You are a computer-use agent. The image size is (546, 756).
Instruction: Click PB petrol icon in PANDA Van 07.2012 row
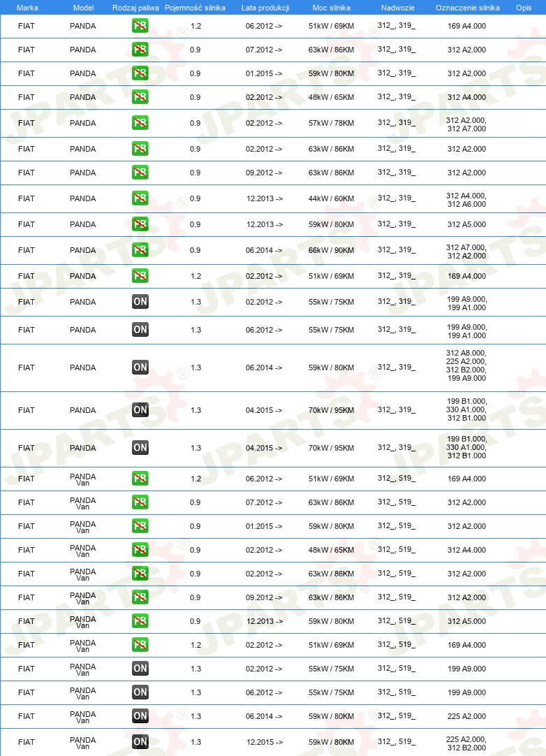click(x=140, y=502)
